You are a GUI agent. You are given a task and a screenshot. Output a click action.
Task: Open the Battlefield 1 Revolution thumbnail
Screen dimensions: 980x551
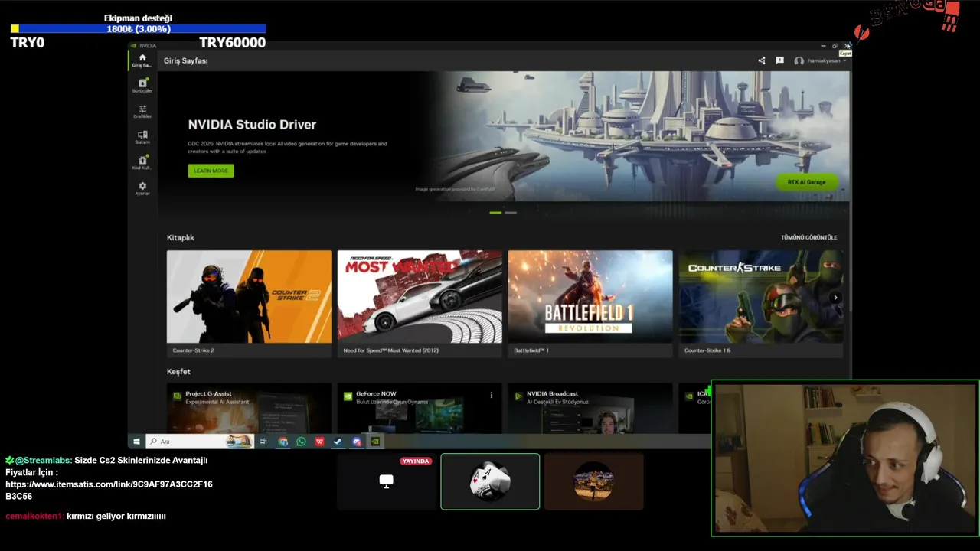click(x=590, y=297)
